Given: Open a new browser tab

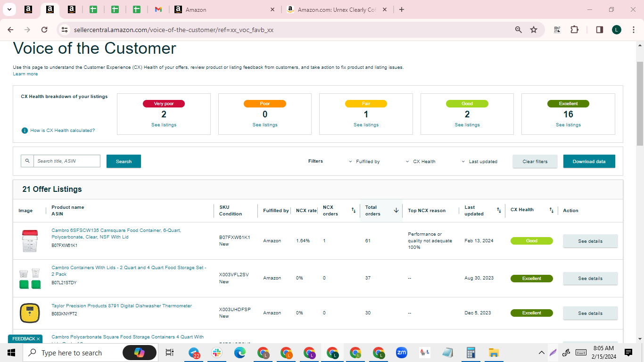Looking at the screenshot, I should 402,9.
